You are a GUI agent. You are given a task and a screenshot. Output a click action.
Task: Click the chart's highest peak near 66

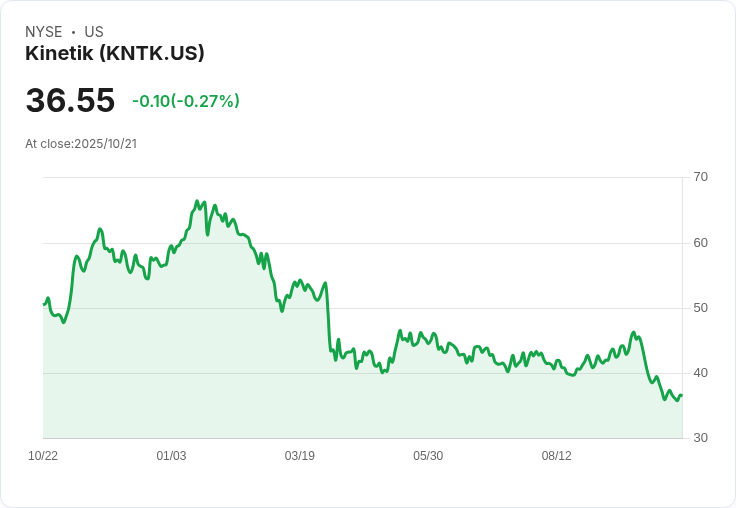coord(197,201)
